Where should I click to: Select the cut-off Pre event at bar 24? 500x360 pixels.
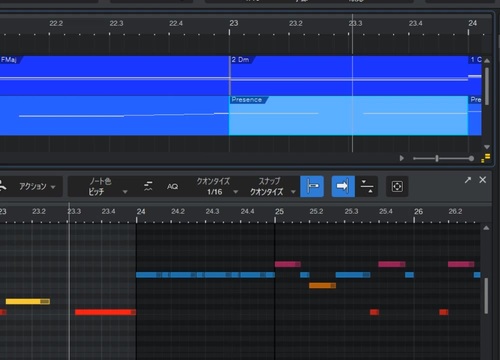pyautogui.click(x=475, y=116)
